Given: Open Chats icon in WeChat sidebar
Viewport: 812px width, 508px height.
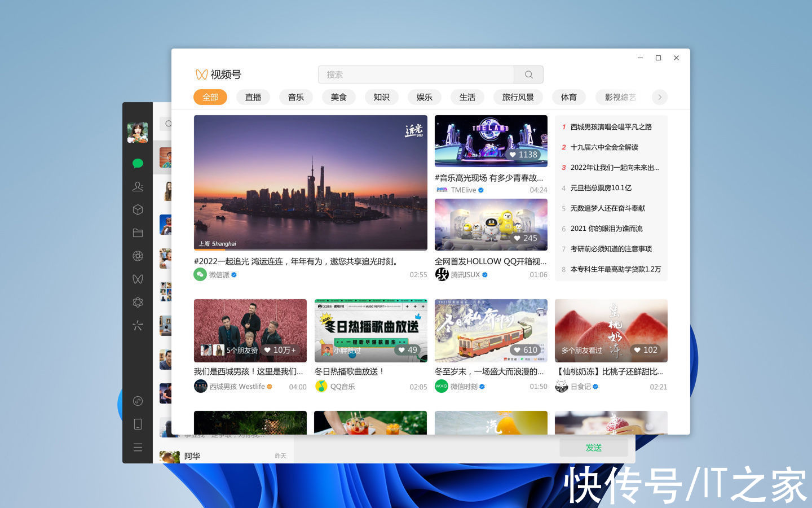Looking at the screenshot, I should (138, 164).
